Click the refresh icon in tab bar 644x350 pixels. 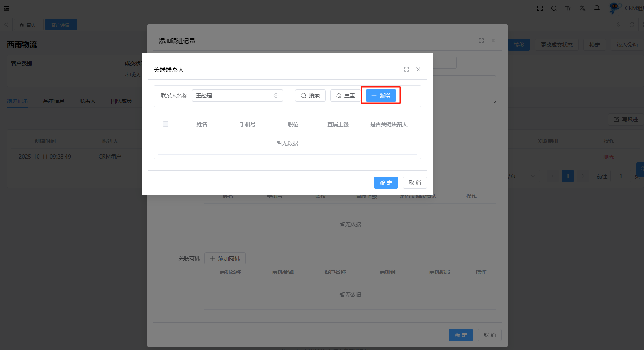pos(632,25)
